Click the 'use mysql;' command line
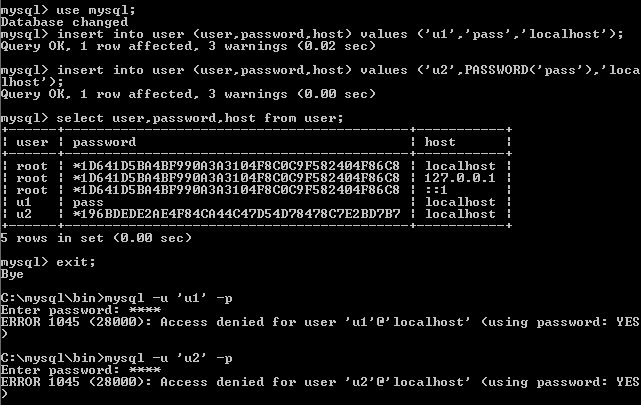 click(x=68, y=10)
